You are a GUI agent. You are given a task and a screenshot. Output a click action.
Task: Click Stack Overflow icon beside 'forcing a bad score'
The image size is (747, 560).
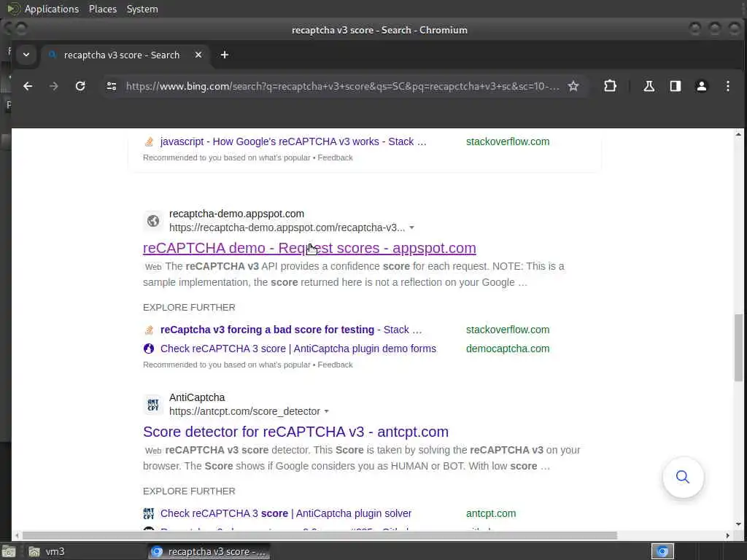tap(149, 330)
